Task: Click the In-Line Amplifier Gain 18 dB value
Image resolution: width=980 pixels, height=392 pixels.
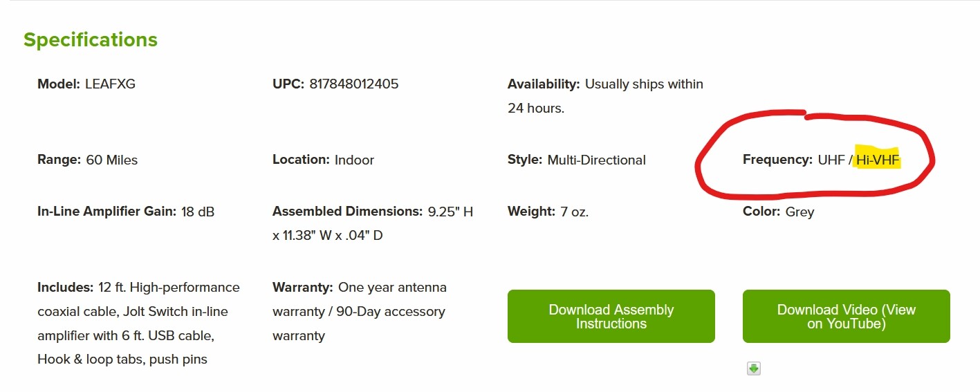Action: (x=198, y=212)
